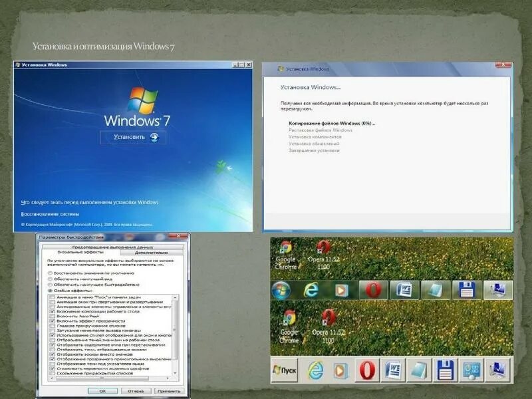Click the arrow icon on the Установить button
This screenshot has width=532, height=399.
tap(154, 137)
